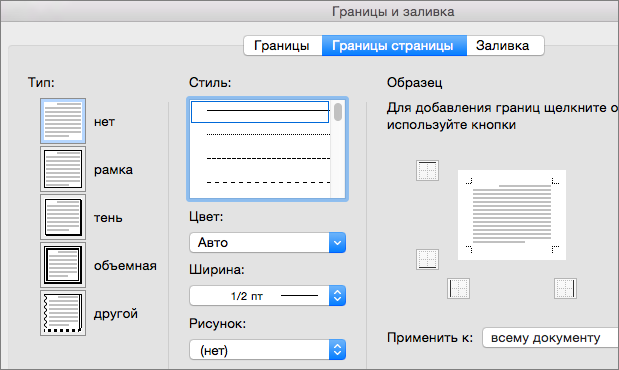Click the 'рамка' type label
Image resolution: width=619 pixels, height=370 pixels.
(x=113, y=170)
